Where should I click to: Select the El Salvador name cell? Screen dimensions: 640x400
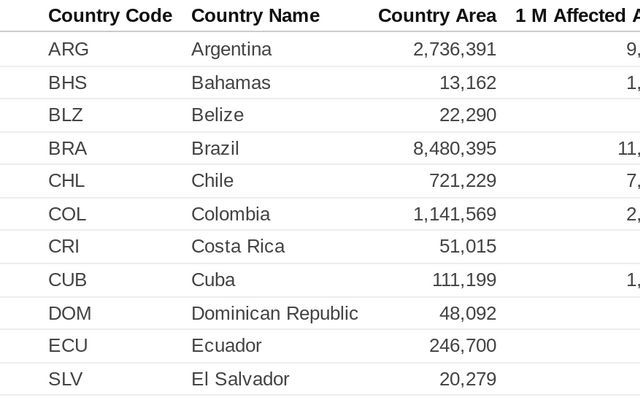pos(240,379)
